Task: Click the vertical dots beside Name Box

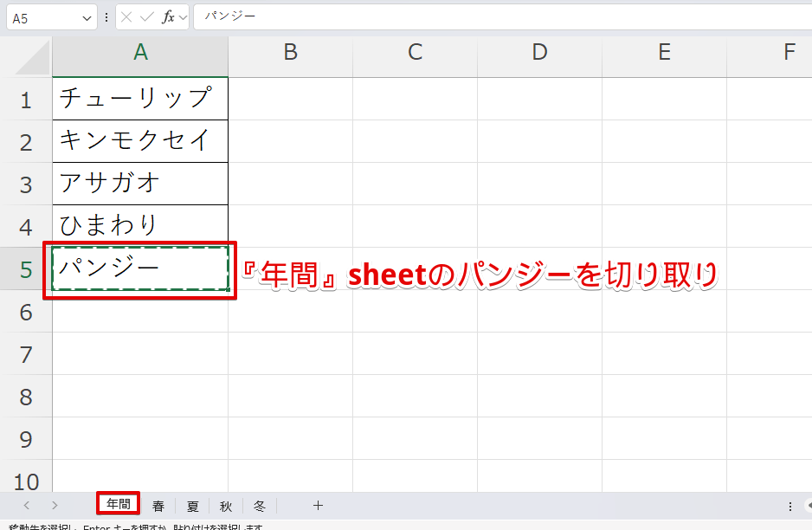Action: point(106,17)
